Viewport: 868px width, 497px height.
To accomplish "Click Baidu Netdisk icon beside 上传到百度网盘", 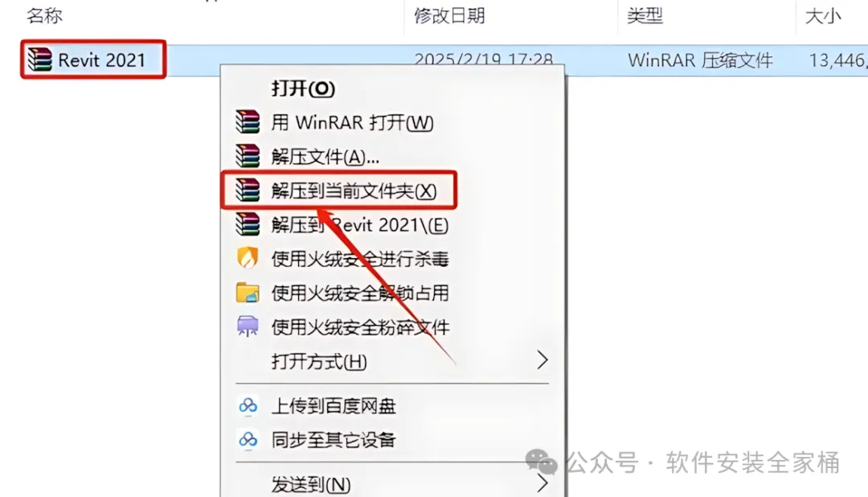I will 248,405.
